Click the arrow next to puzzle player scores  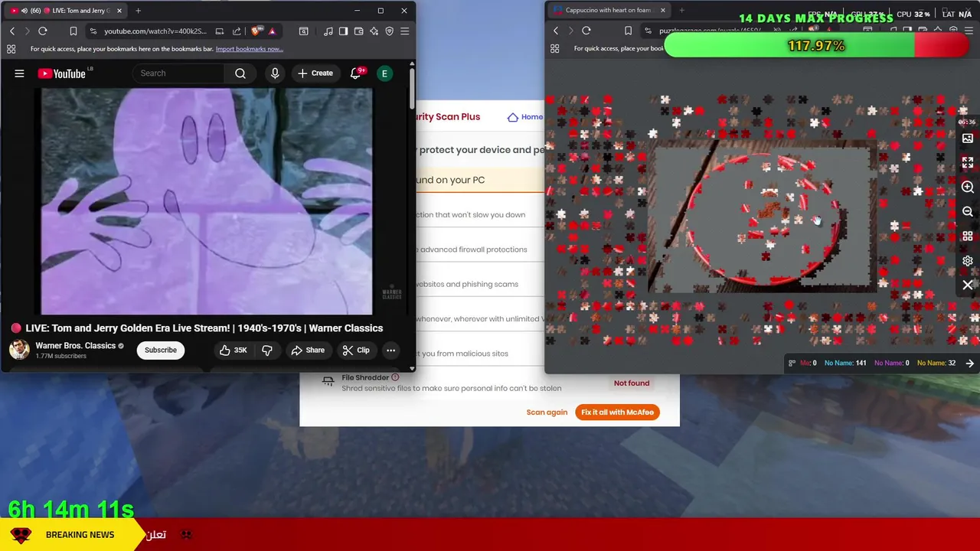click(x=970, y=364)
